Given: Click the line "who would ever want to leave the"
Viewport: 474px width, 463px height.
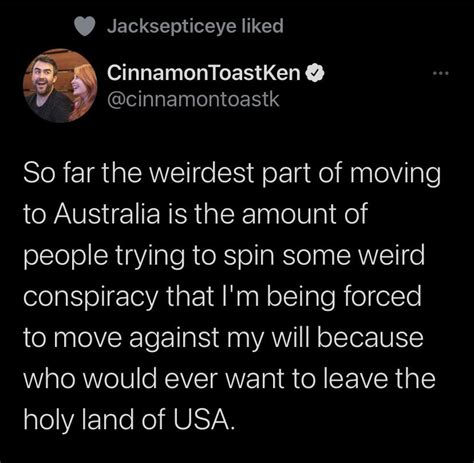Looking at the screenshot, I should [229, 378].
